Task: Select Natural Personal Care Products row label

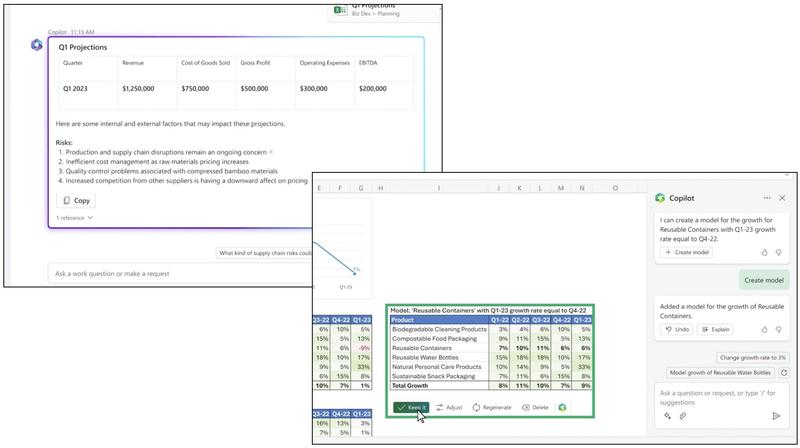Action: pyautogui.click(x=436, y=367)
